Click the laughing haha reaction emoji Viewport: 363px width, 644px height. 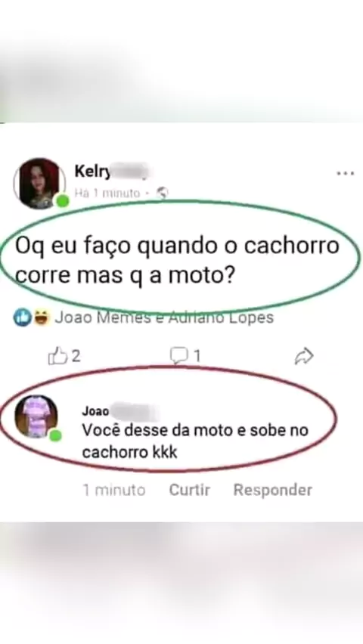point(41,317)
